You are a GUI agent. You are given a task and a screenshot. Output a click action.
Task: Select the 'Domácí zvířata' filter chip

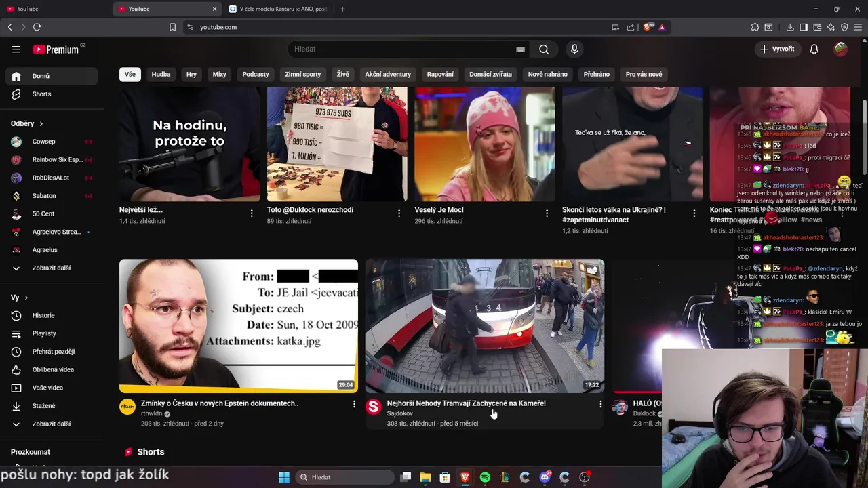[490, 74]
